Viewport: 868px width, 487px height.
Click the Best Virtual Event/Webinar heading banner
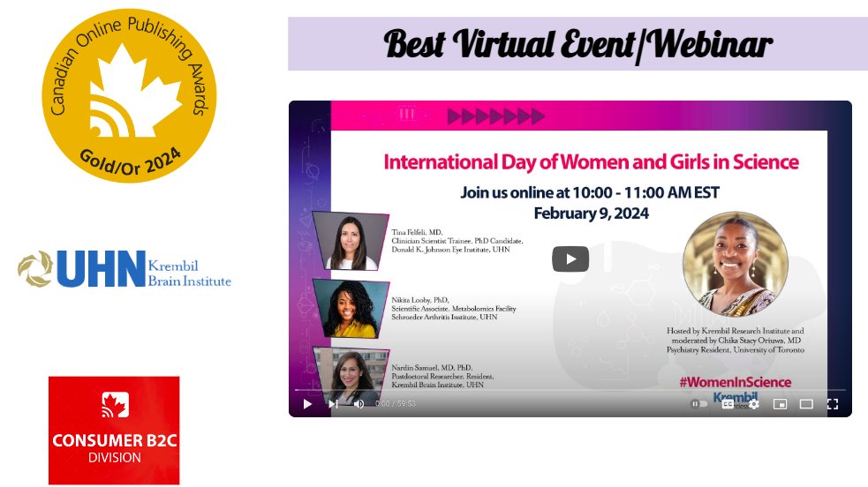coord(577,43)
